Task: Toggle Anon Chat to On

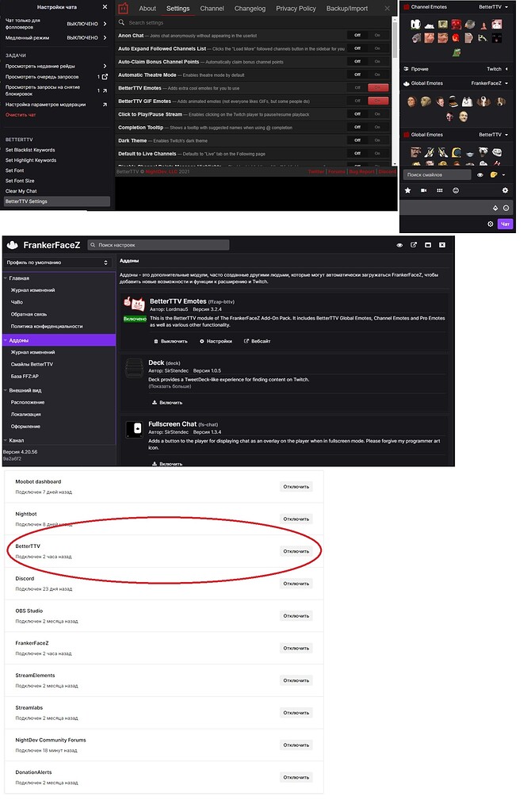Action: 377,35
